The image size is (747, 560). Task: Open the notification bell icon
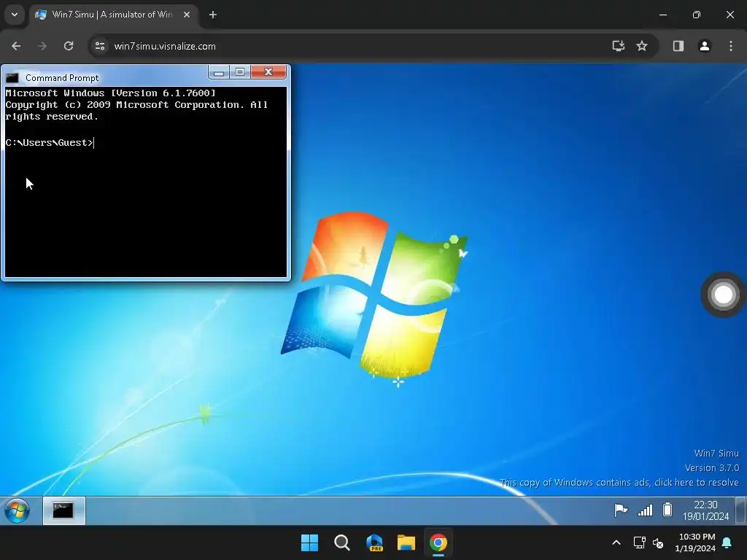click(727, 542)
